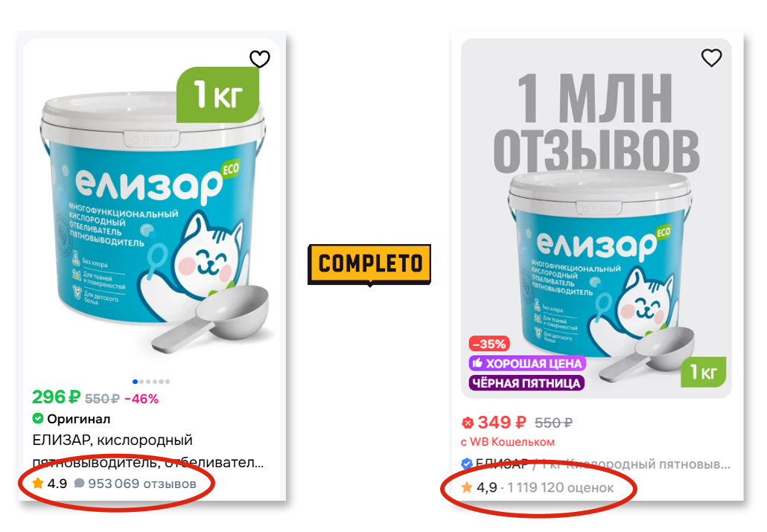Viewport: 767px width, 532px height.
Task: Click the heart icon on right product card
Action: [711, 58]
